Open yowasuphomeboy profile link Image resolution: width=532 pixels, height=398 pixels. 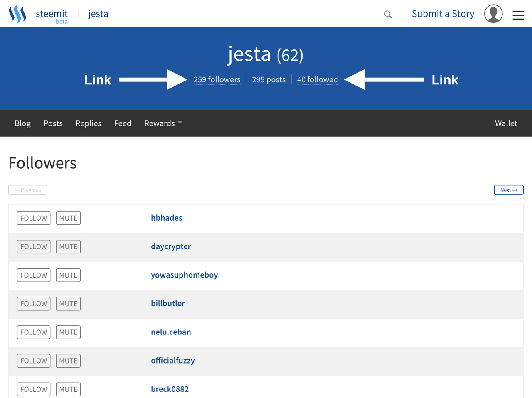(184, 275)
